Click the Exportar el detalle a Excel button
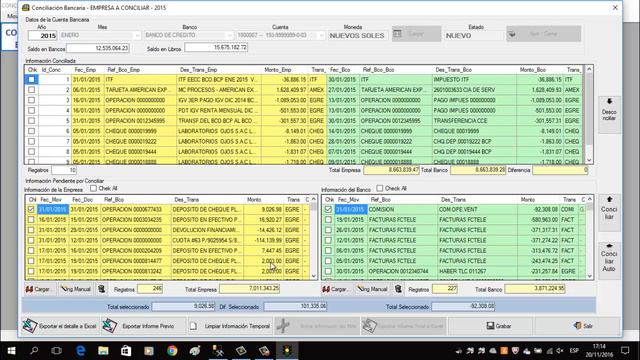 coord(60,326)
